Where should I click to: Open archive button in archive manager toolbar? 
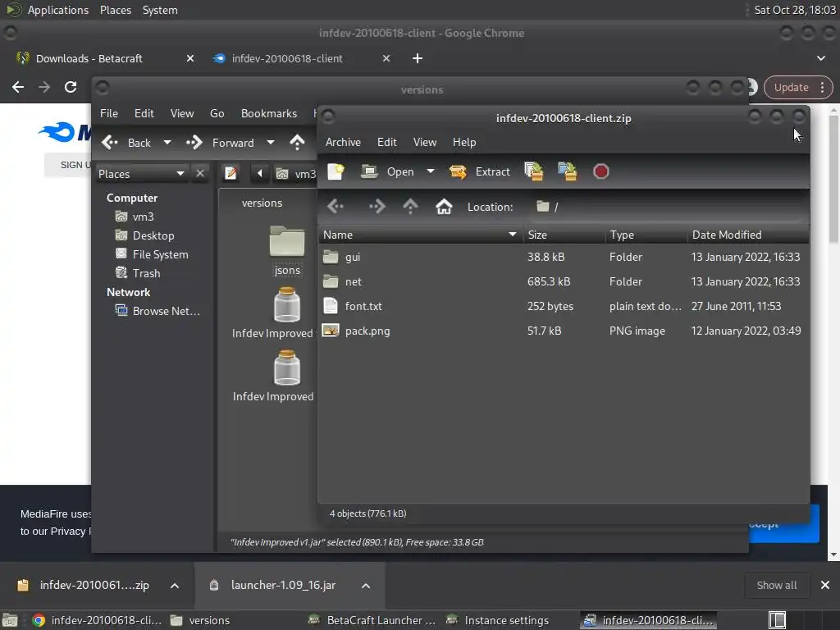387,171
